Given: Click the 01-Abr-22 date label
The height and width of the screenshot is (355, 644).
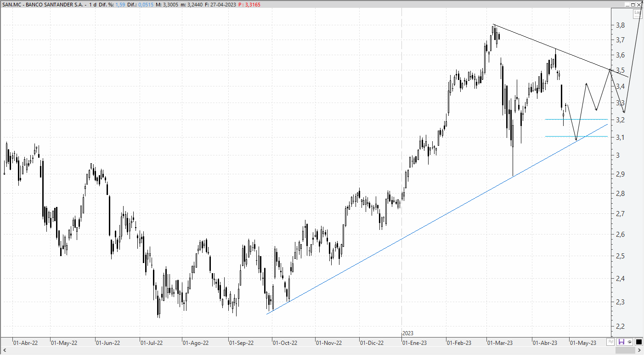Looking at the screenshot, I should (25, 343).
